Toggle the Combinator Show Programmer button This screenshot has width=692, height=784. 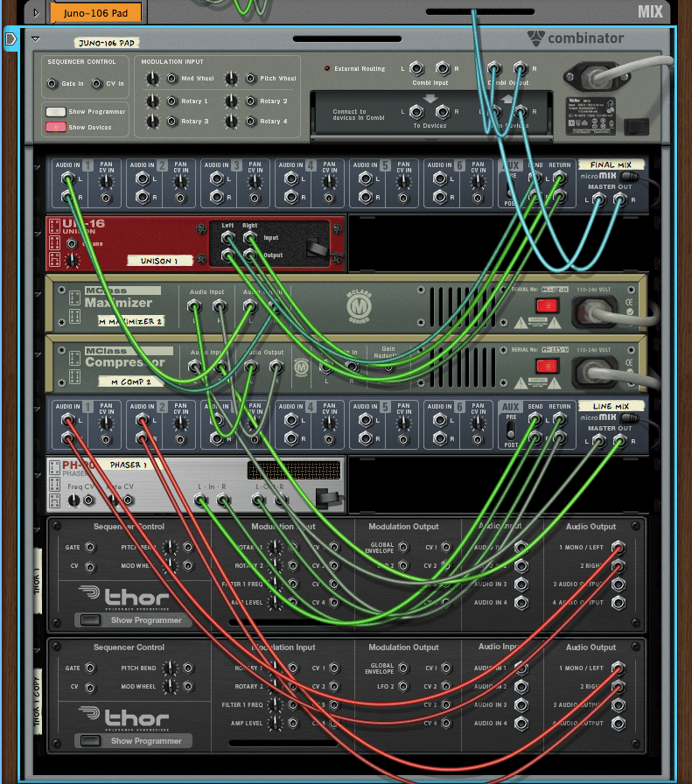55,111
